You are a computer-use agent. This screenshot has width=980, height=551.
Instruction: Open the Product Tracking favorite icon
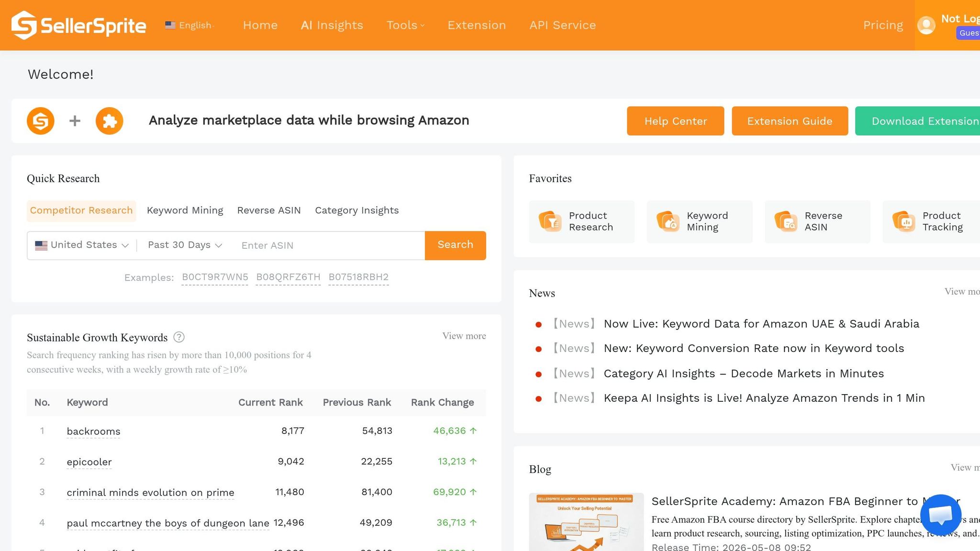[903, 221]
